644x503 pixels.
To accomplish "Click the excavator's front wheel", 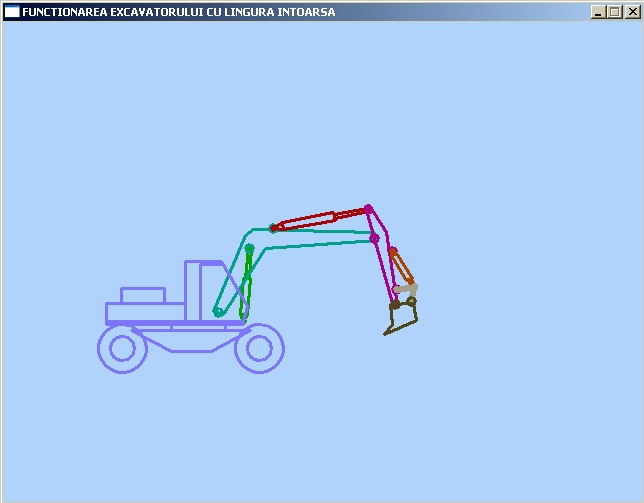I will [x=259, y=348].
